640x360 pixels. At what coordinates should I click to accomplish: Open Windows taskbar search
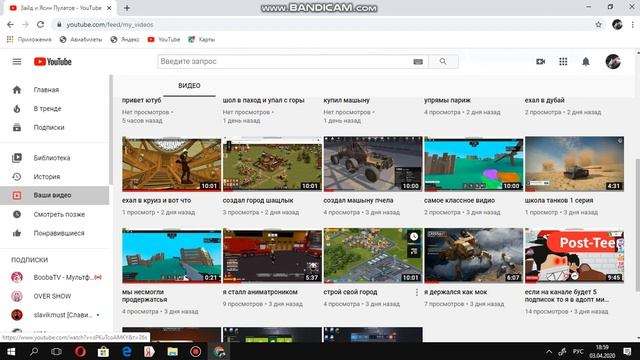[x=34, y=352]
